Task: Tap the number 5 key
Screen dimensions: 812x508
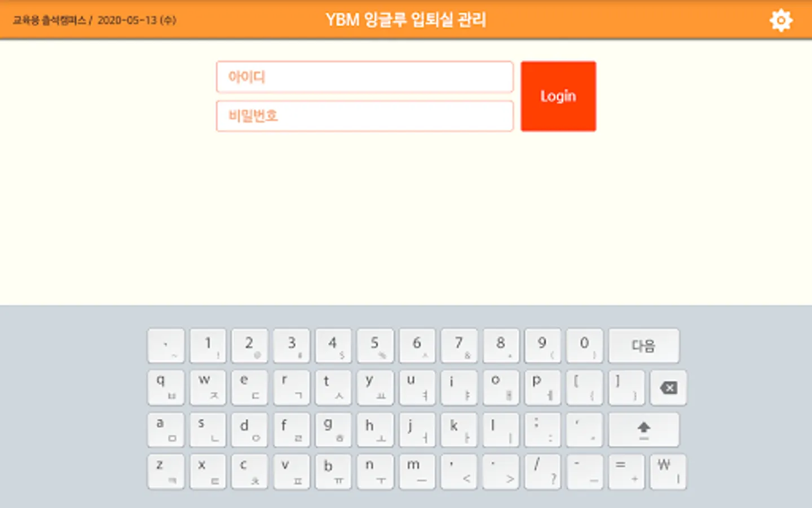Action: pyautogui.click(x=375, y=345)
